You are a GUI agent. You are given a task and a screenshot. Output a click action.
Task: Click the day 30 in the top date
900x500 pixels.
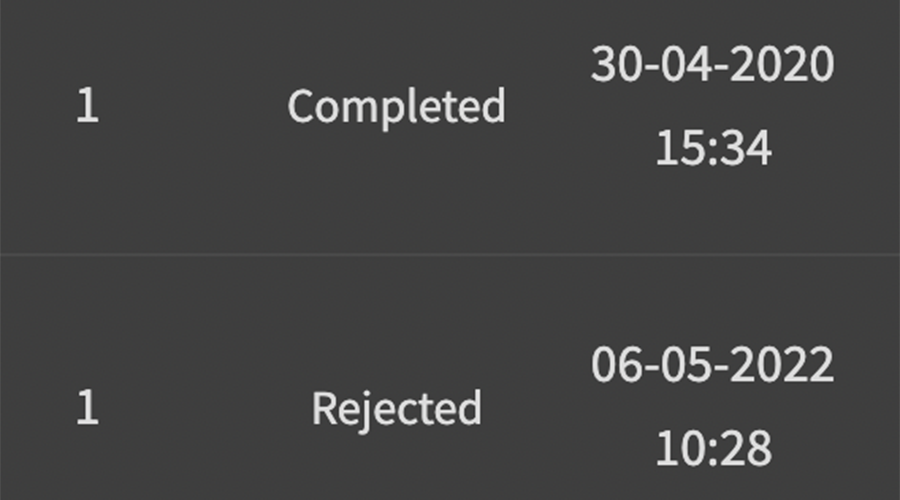coord(616,65)
